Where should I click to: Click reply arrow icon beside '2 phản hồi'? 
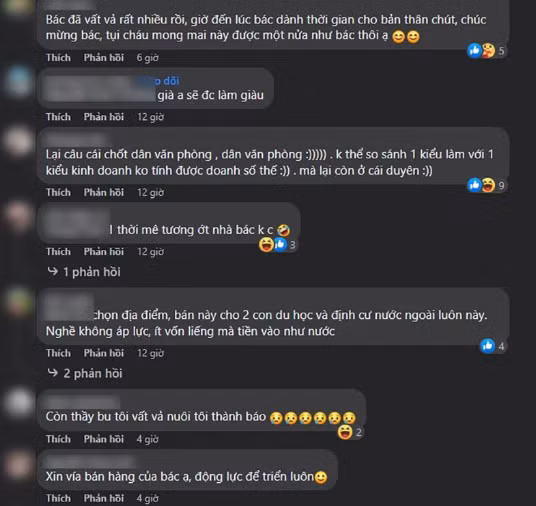pyautogui.click(x=53, y=373)
